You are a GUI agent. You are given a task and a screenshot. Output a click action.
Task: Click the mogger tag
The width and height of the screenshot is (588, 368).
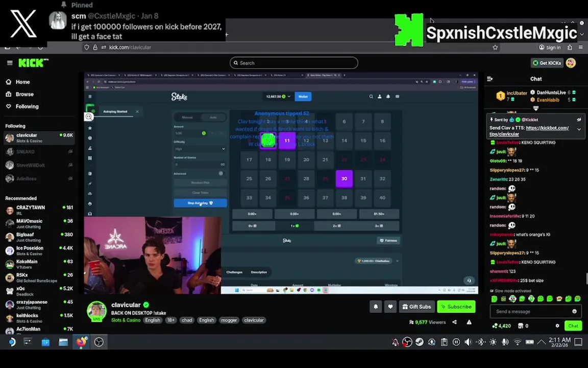(229, 320)
